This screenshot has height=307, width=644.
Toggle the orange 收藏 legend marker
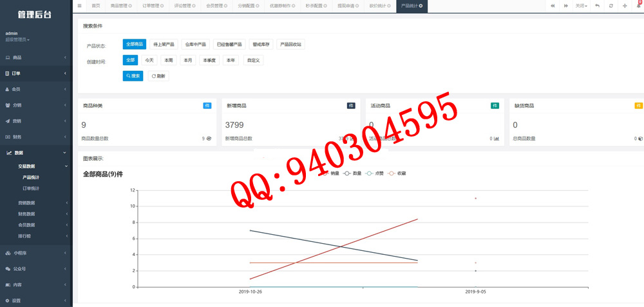click(393, 173)
